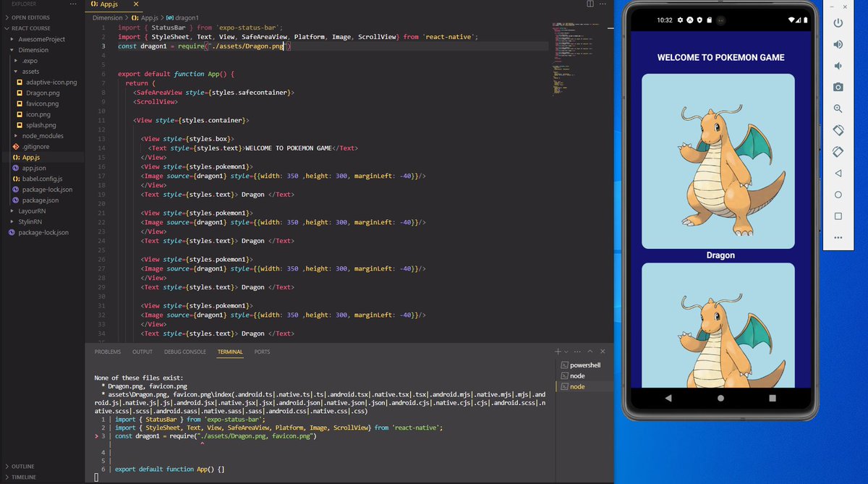
Task: Tap the settings gear in the phone status bar
Action: [680, 20]
